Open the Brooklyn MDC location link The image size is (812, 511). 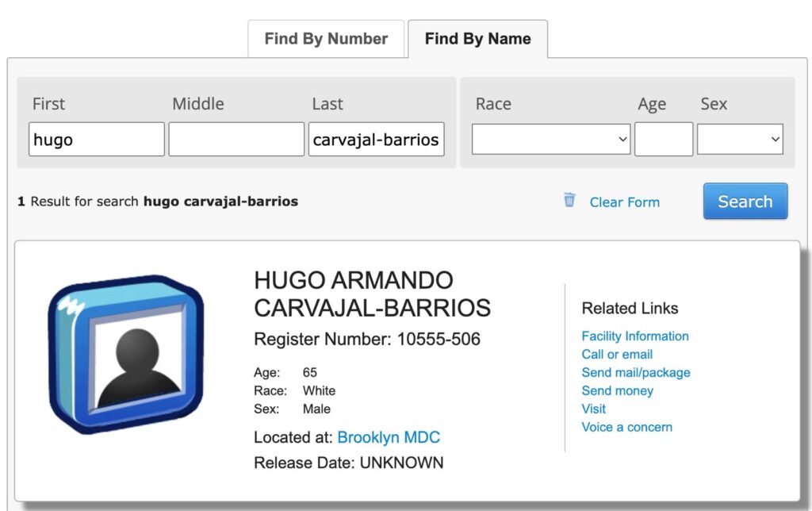coord(389,437)
